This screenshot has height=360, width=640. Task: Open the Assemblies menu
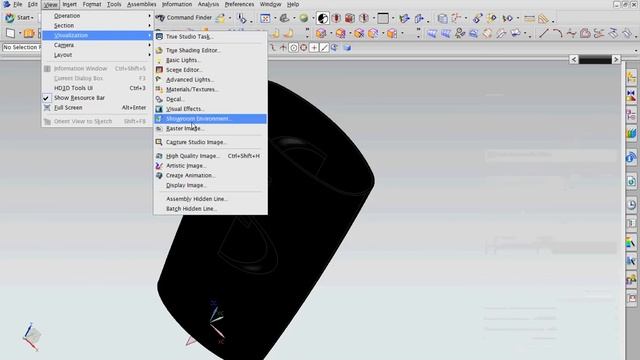tap(142, 4)
